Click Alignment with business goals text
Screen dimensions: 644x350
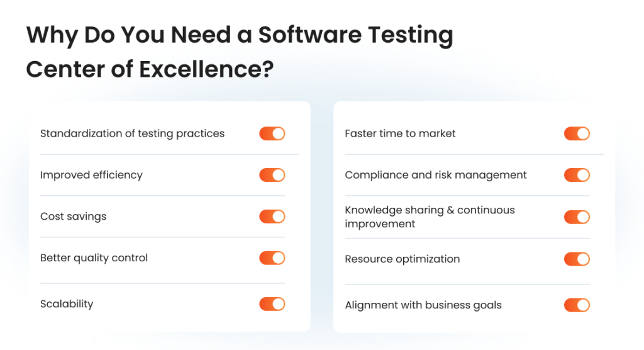(x=423, y=305)
